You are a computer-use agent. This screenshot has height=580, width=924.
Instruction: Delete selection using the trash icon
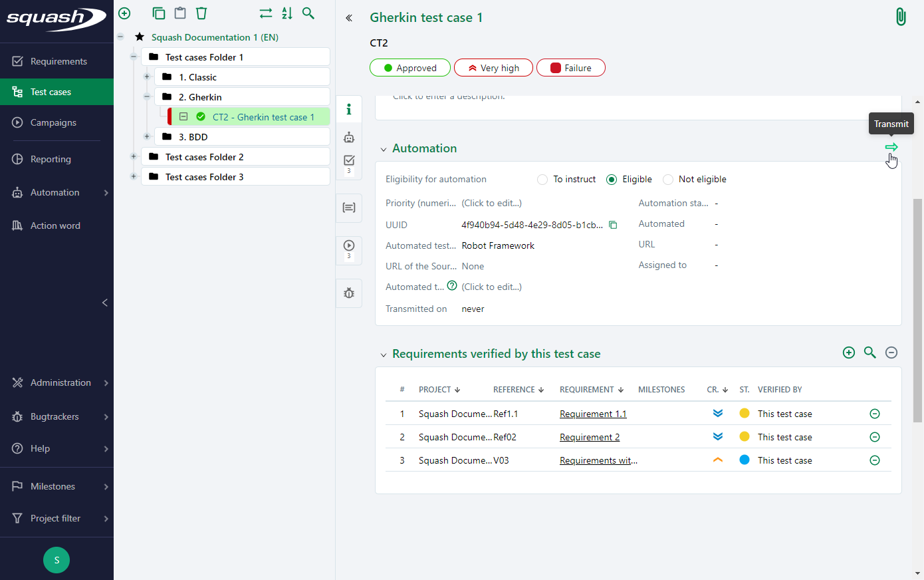201,13
